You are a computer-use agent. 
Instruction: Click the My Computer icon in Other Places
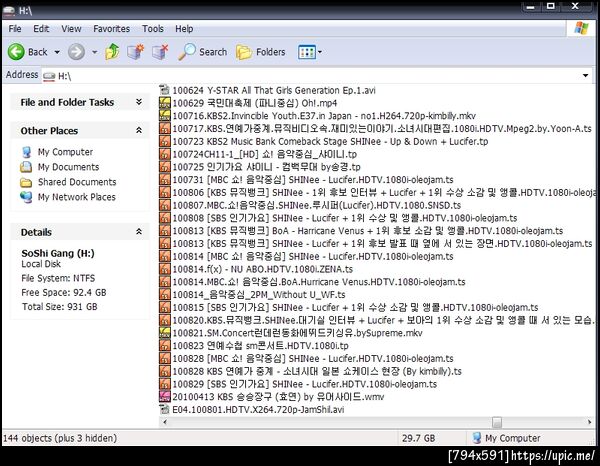tap(26, 152)
